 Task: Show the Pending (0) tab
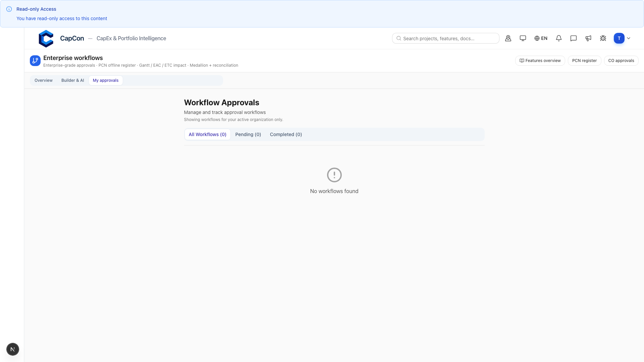coord(248,134)
